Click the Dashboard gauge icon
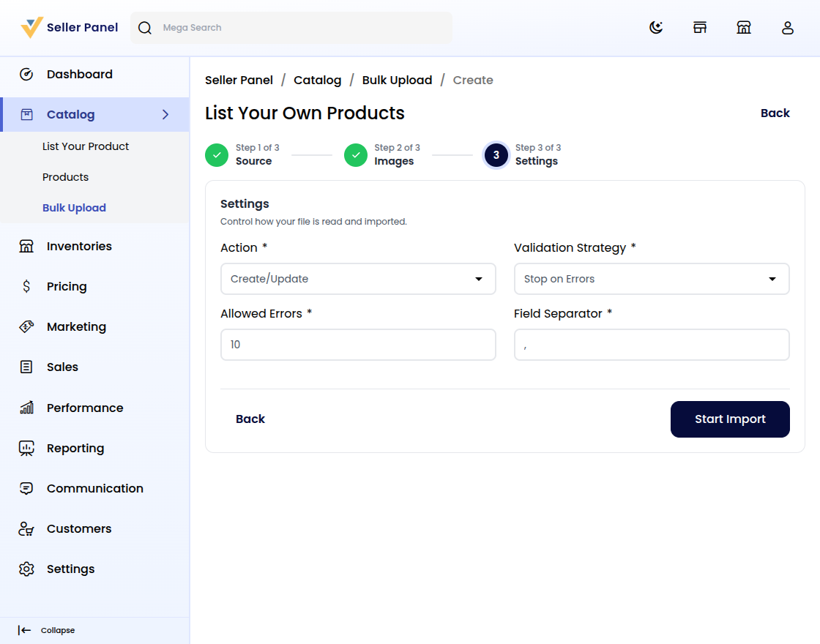 click(26, 74)
